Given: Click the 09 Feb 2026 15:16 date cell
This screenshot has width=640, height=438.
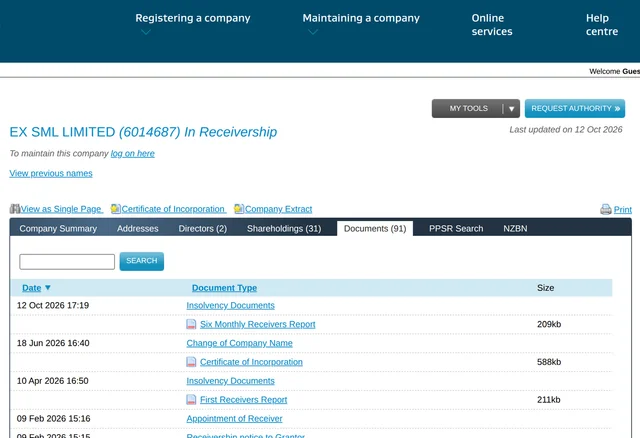Looking at the screenshot, I should [x=53, y=418].
